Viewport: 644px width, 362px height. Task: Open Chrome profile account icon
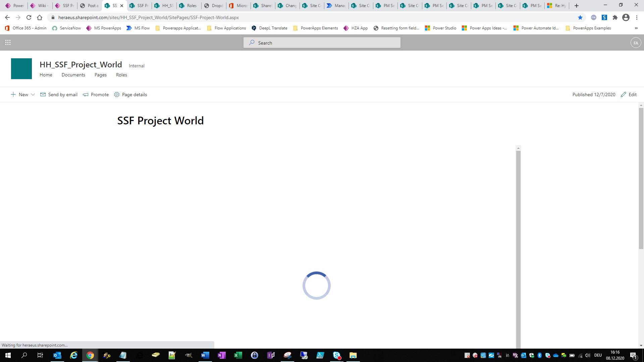coord(626,17)
